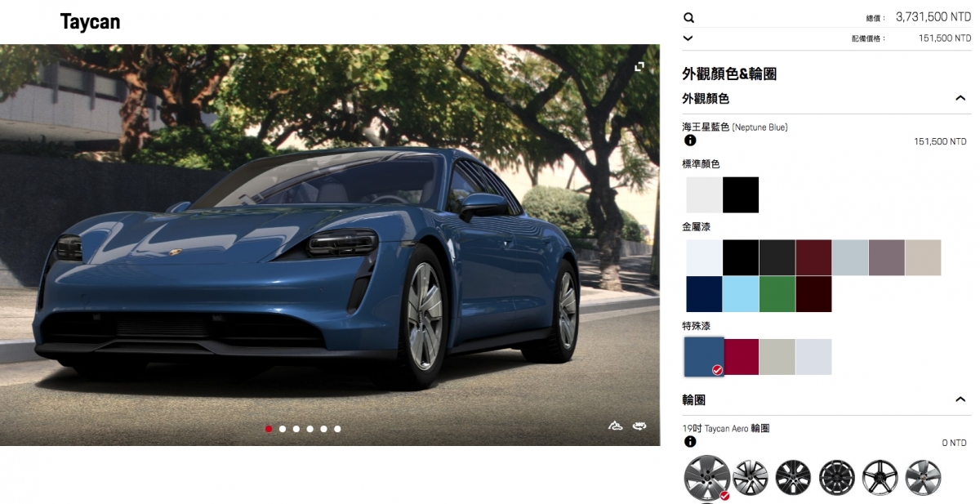
Task: Select the first red carousel dot
Action: [269, 429]
